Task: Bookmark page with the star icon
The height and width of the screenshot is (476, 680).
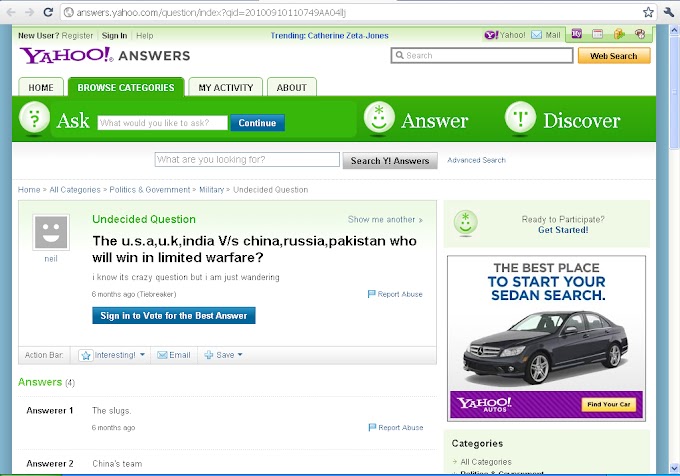Action: (x=648, y=12)
